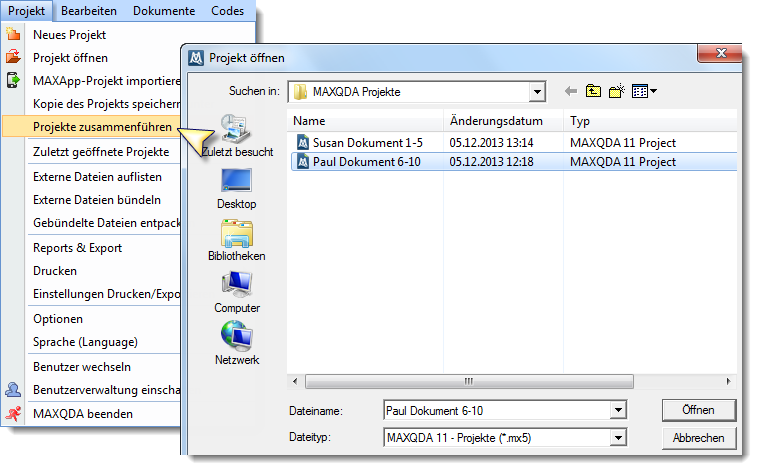This screenshot has height=473, width=757.
Task: Expand the Dateiname combo box arrow
Action: click(x=618, y=410)
